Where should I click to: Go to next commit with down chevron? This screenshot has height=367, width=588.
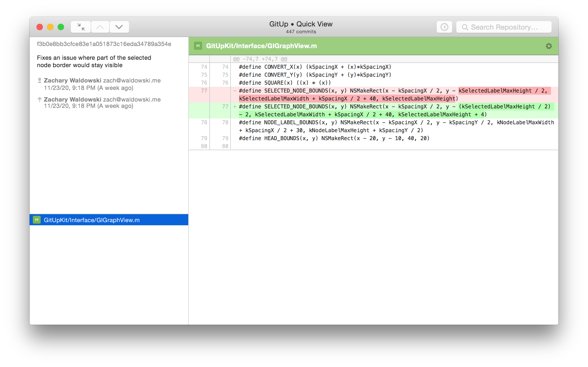119,27
